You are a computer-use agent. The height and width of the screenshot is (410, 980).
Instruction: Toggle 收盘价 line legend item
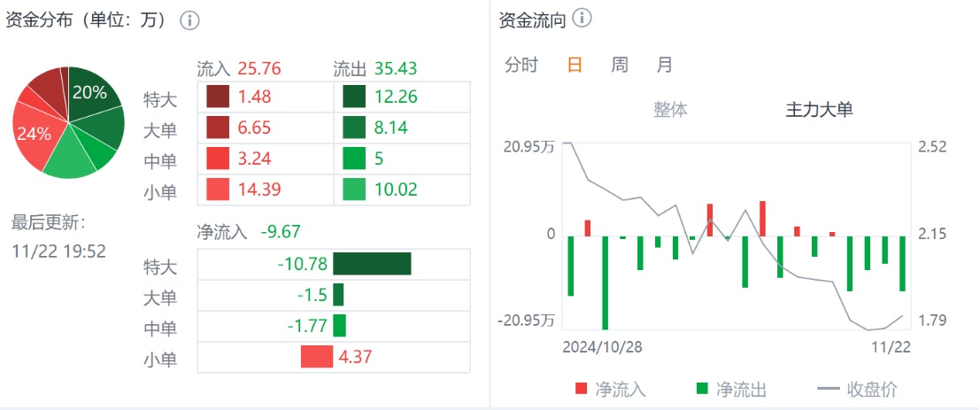click(858, 388)
